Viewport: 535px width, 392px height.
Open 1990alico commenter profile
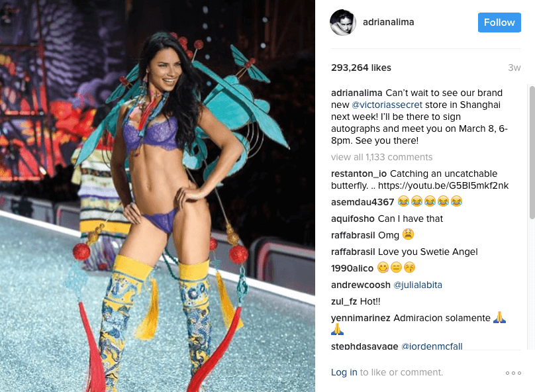pyautogui.click(x=352, y=268)
